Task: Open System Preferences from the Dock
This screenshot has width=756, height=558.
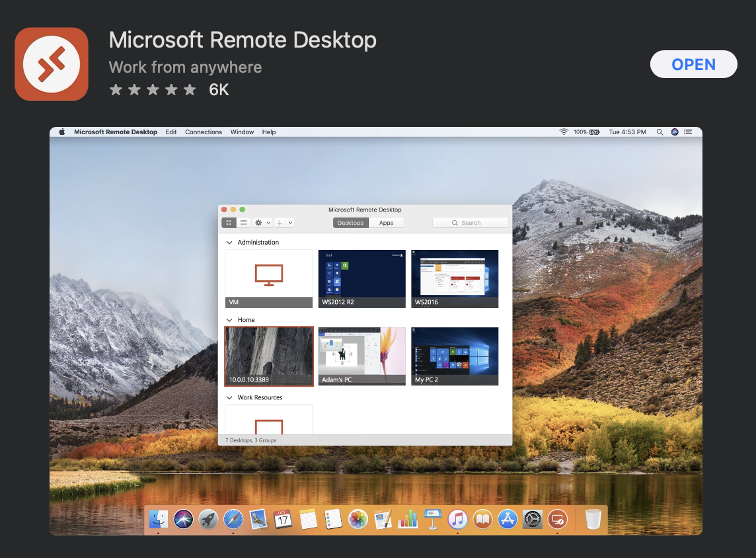Action: pos(533,520)
